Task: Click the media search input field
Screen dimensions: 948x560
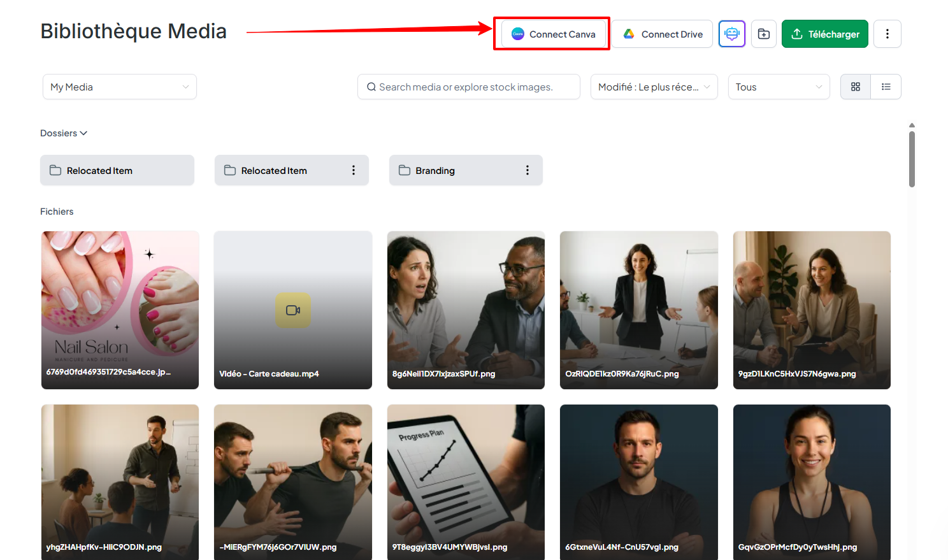Action: (471, 87)
